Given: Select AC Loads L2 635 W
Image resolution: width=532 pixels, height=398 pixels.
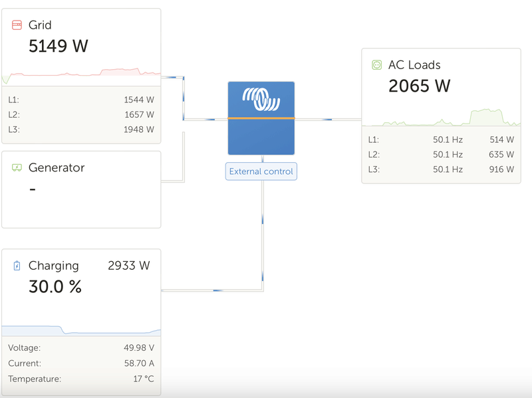Looking at the screenshot, I should pos(501,155).
